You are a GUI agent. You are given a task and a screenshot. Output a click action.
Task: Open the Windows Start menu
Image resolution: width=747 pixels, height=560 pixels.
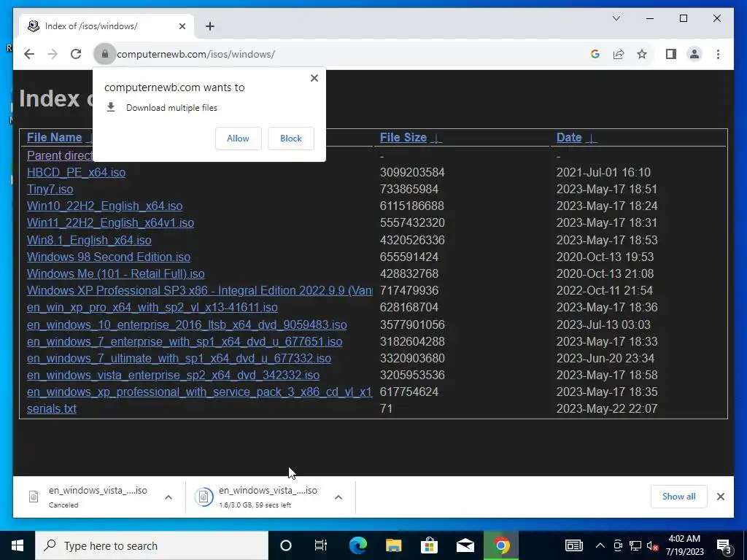[x=18, y=545]
